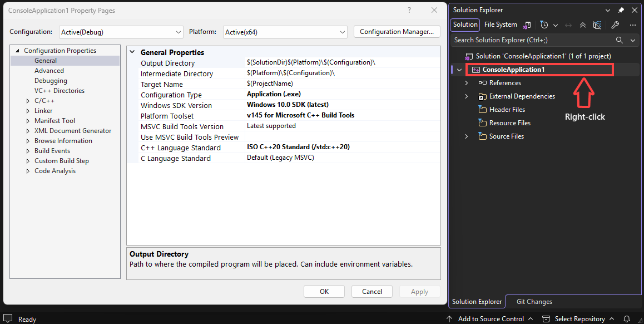Click the search magnifier in Solution Explorer
The width and height of the screenshot is (644, 324).
tap(620, 40)
